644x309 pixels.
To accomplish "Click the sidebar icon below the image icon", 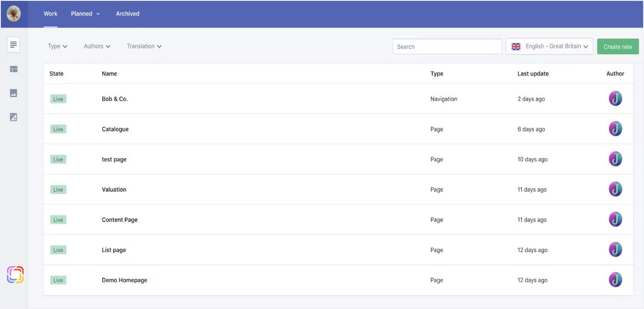I will pyautogui.click(x=14, y=117).
